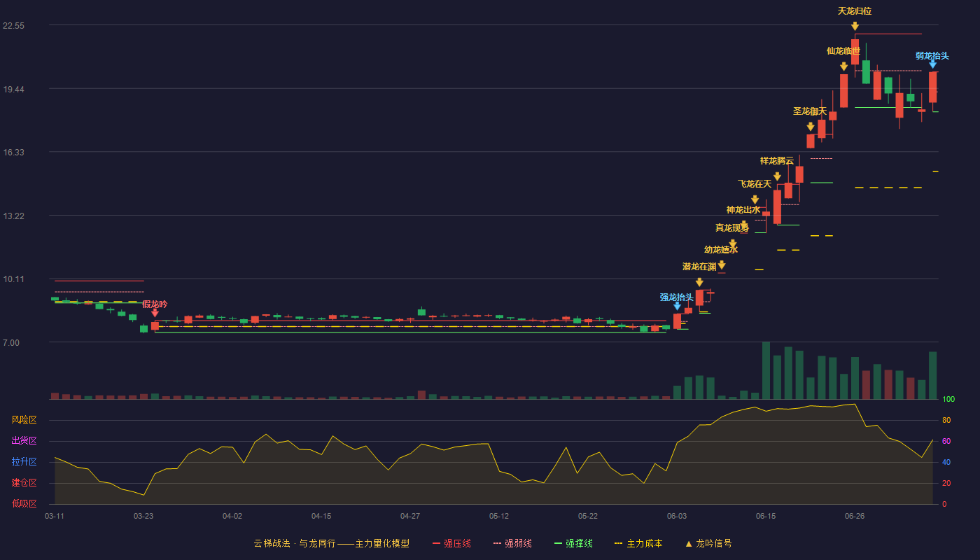Screen dimensions: 980x560
Task: Click the 06-03 date label
Action: coord(677,516)
